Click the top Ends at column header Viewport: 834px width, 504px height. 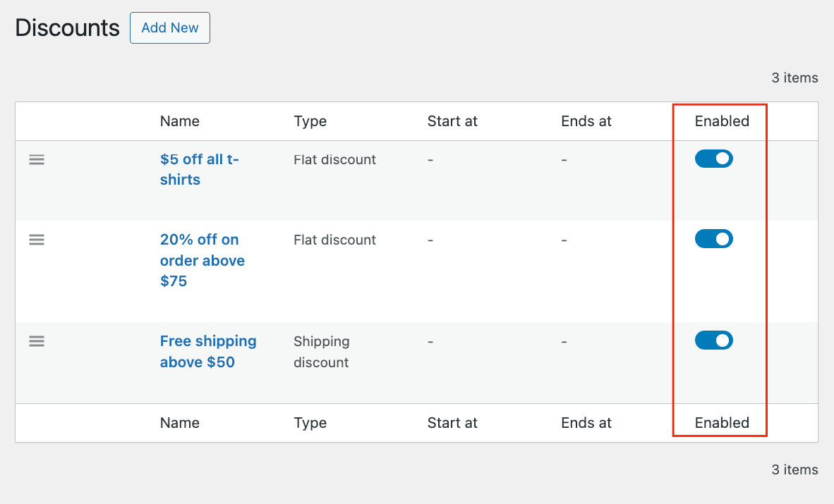click(586, 121)
